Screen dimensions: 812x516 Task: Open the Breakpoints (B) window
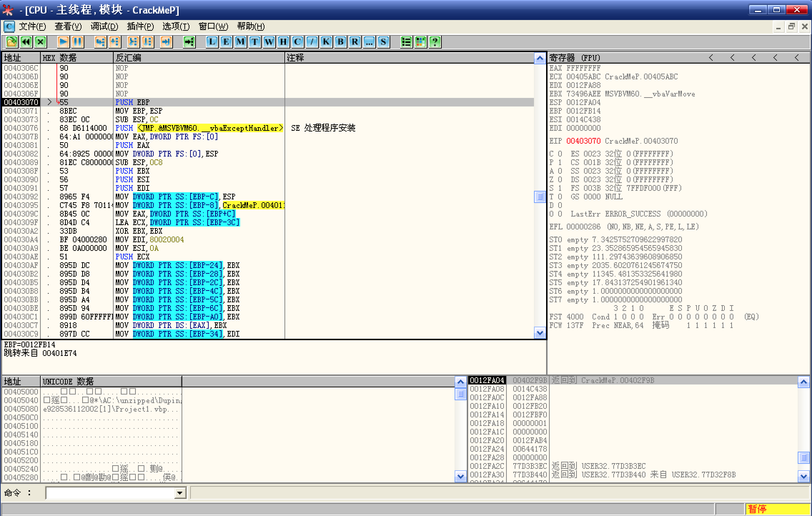(x=340, y=42)
